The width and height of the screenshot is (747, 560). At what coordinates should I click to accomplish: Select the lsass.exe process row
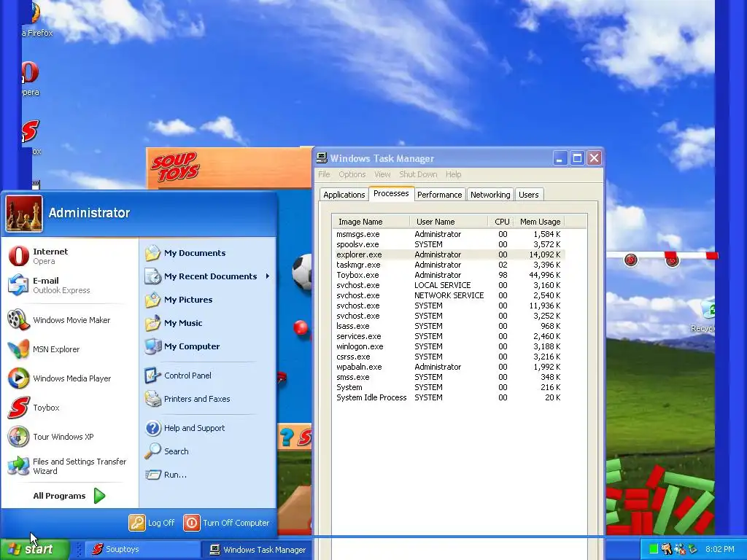click(x=449, y=326)
